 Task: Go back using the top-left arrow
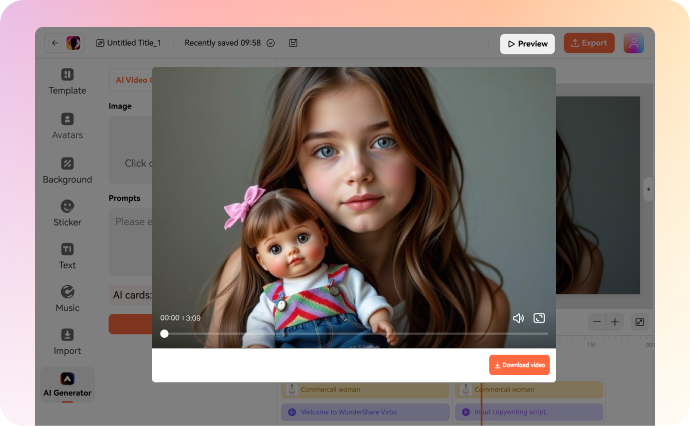55,43
